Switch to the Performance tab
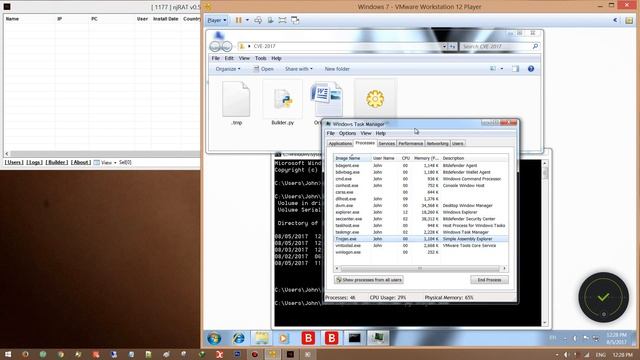640x360 pixels. [x=411, y=144]
